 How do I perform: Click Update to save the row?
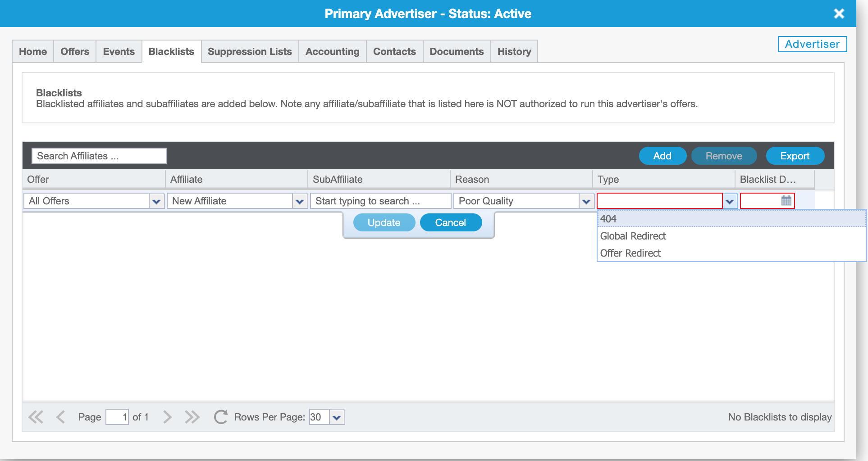point(384,222)
